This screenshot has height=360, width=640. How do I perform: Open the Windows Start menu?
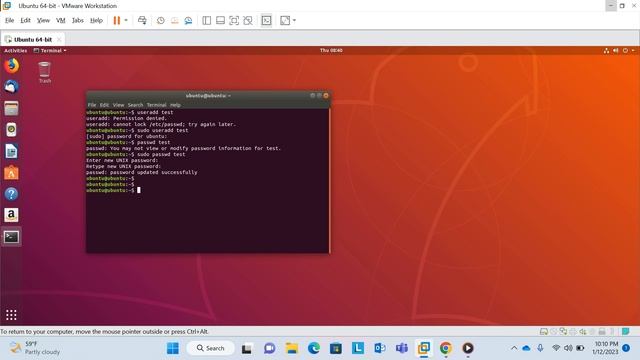[173, 348]
